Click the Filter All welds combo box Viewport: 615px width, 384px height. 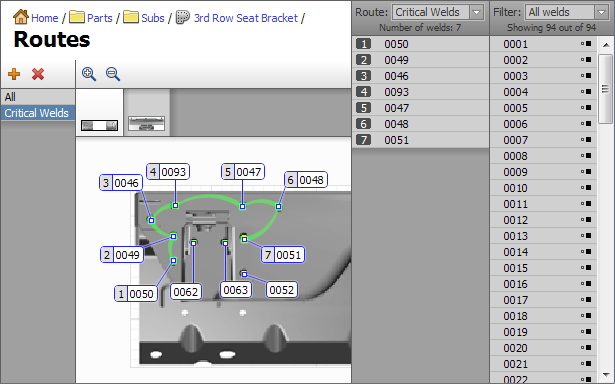tap(567, 12)
